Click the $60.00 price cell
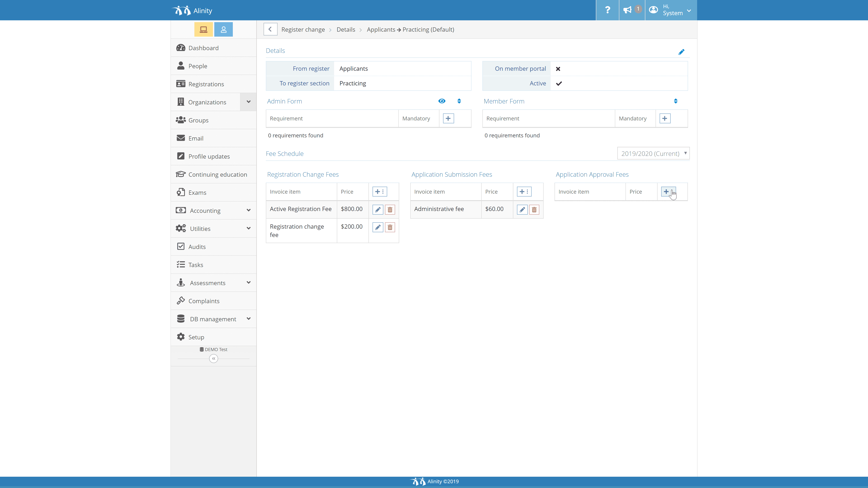 pos(497,209)
